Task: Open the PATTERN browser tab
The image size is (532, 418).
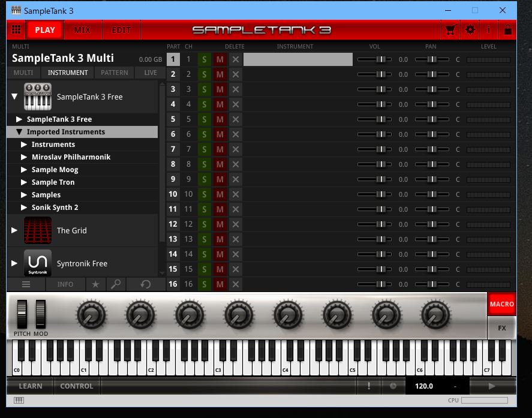Action: coord(115,73)
